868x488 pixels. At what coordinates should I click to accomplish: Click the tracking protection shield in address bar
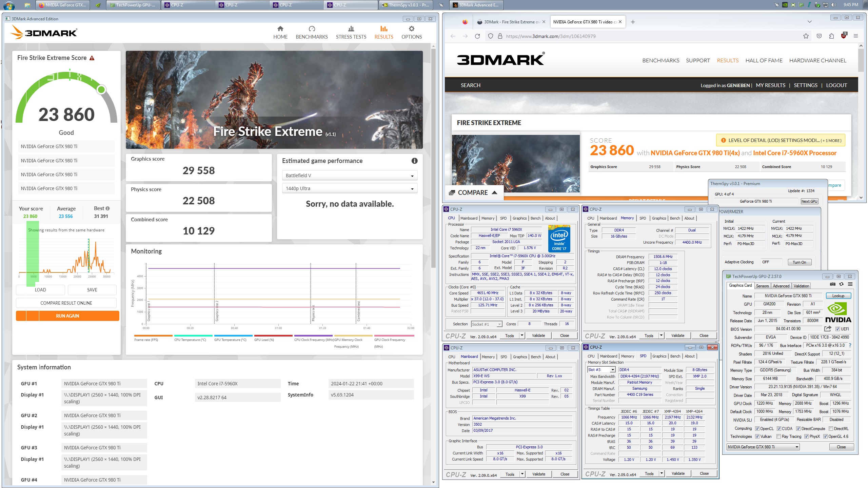pos(490,36)
